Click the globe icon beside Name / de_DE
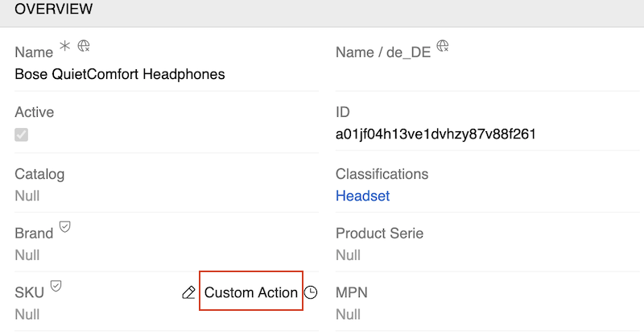The image size is (644, 335). pyautogui.click(x=443, y=48)
